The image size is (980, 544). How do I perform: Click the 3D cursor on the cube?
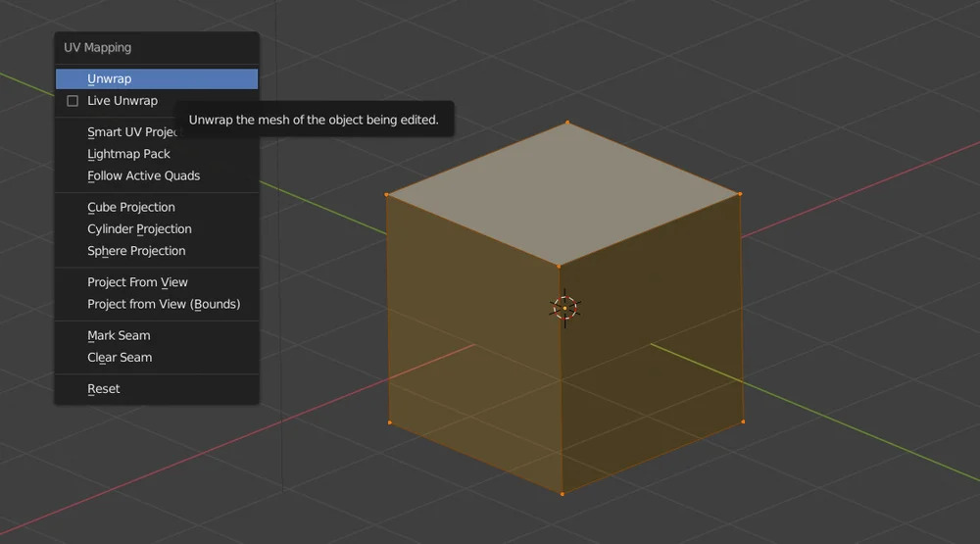pyautogui.click(x=565, y=308)
